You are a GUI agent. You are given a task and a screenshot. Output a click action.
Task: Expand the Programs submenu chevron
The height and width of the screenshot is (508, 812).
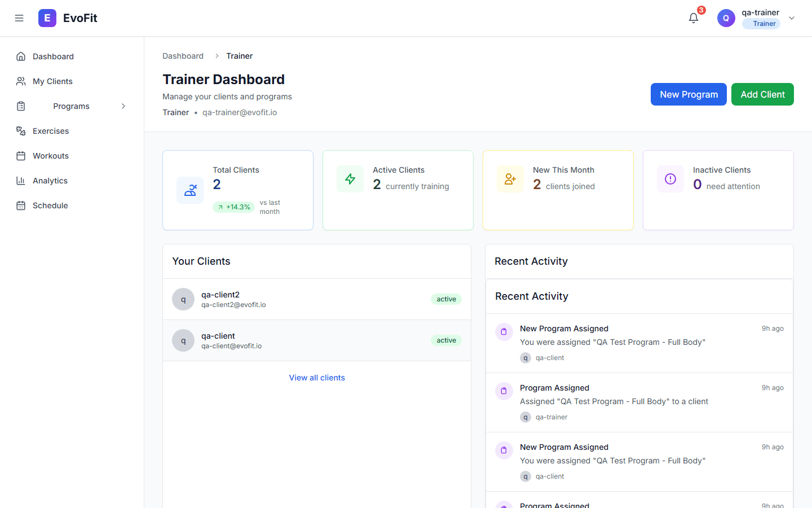(123, 106)
